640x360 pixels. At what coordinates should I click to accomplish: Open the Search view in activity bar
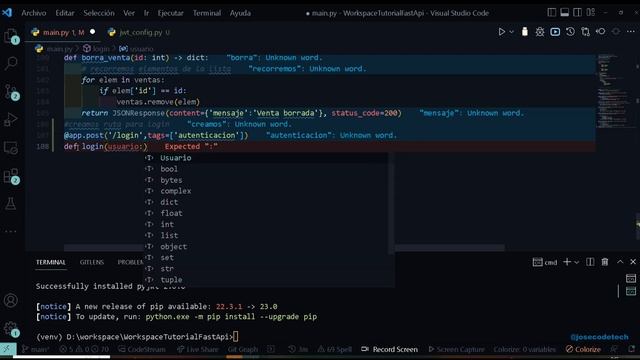(x=11, y=63)
